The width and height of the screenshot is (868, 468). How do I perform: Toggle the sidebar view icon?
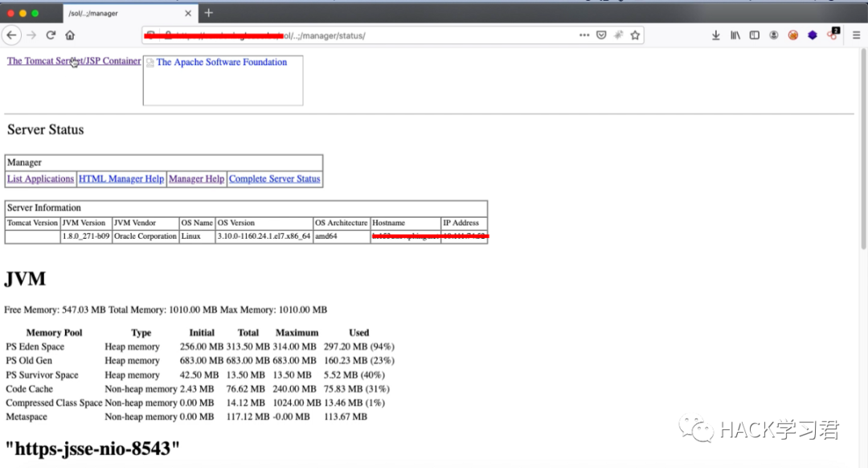tap(755, 35)
